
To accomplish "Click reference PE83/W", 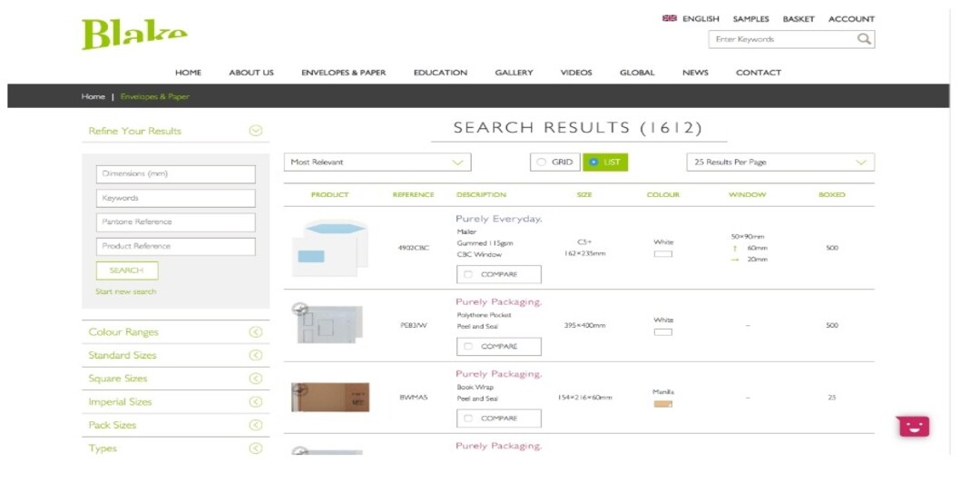I will [414, 325].
